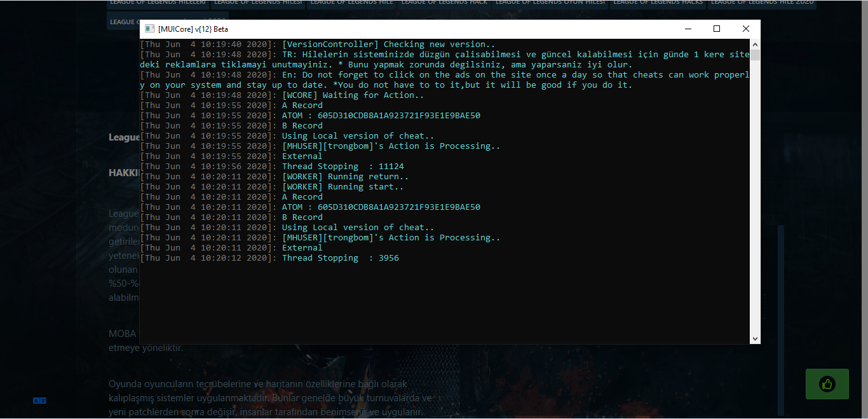Click the "[WORKER] Running start.." line
The height and width of the screenshot is (419, 868).
[272, 187]
